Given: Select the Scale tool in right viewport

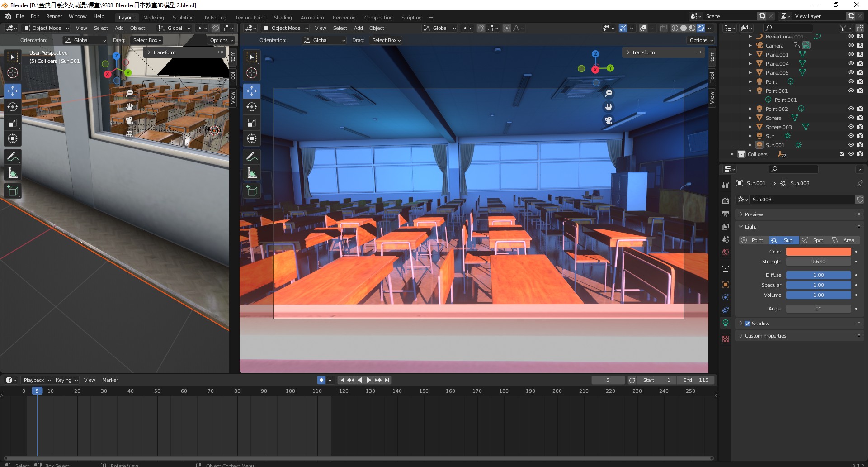Looking at the screenshot, I should click(x=252, y=123).
